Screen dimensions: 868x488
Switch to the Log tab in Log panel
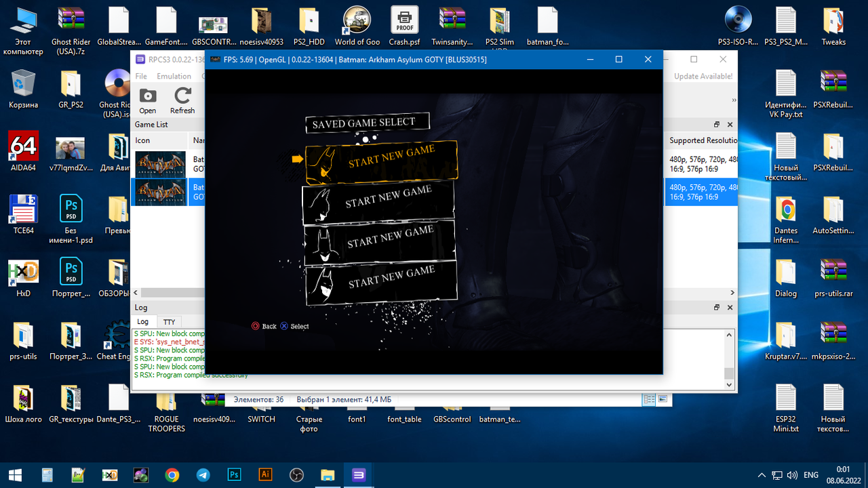(x=142, y=322)
